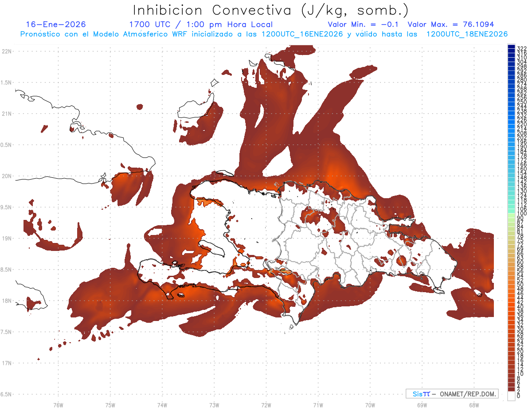Select the darkest blue 322 legend swatch
532x411 pixels.
point(511,47)
